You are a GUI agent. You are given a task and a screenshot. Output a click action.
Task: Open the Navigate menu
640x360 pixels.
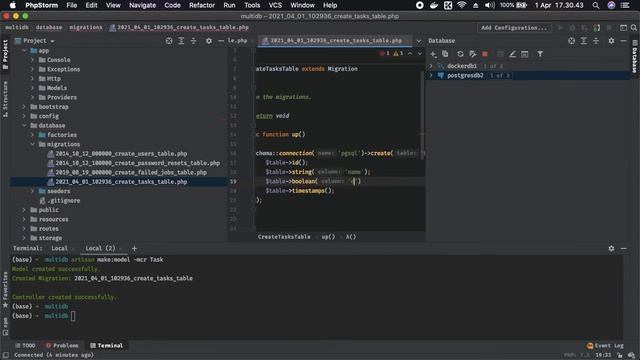point(142,5)
